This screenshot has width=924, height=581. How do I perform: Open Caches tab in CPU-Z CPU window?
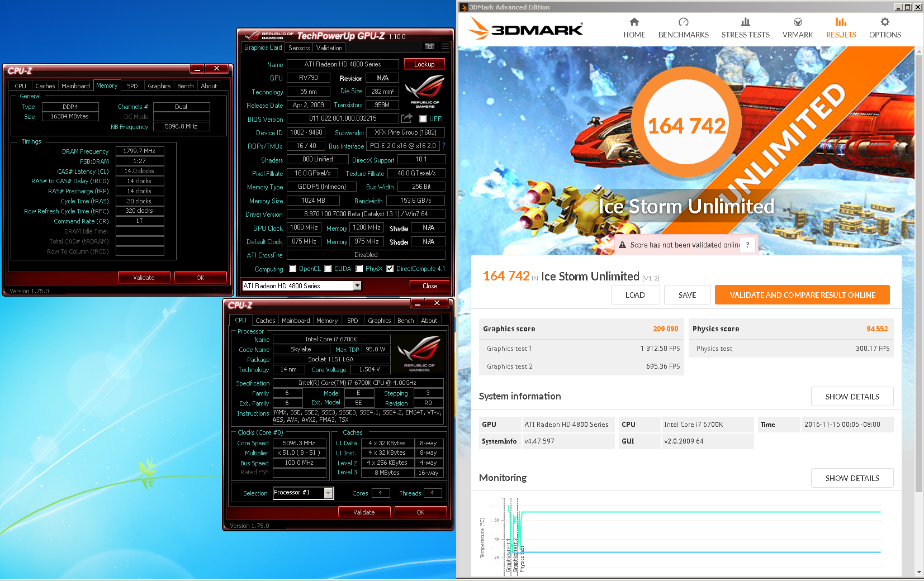click(x=266, y=321)
